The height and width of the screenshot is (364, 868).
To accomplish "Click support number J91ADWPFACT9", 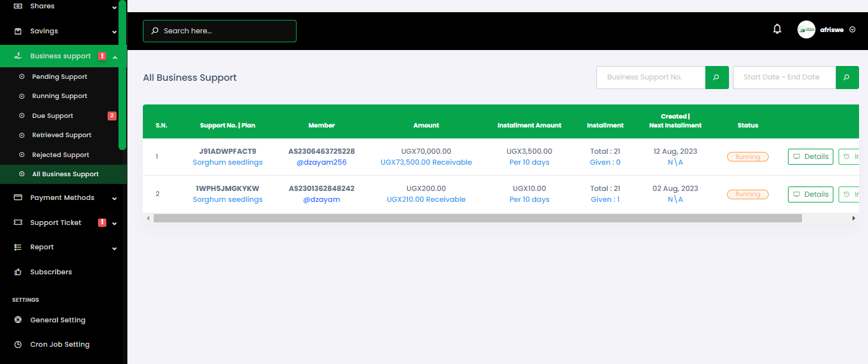I will [227, 151].
